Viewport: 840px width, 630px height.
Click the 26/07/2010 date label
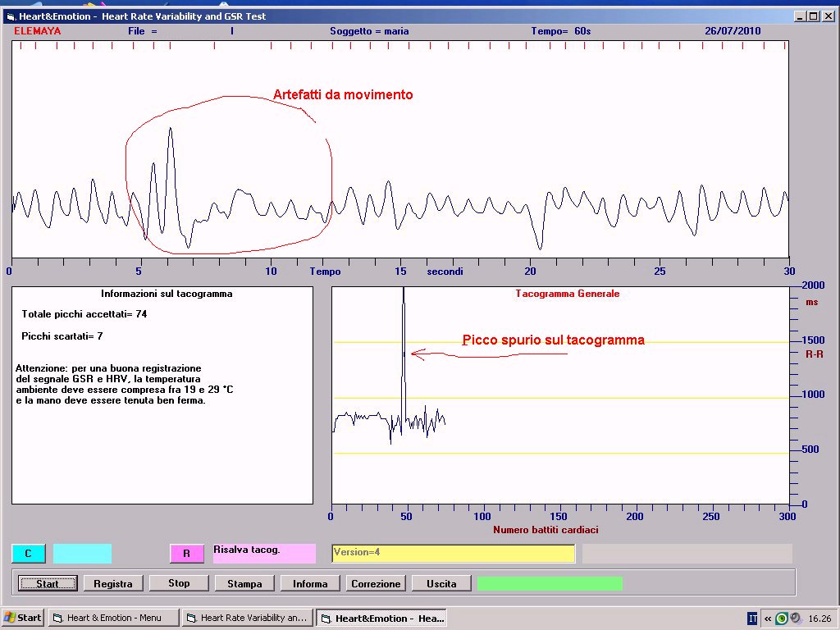(733, 31)
